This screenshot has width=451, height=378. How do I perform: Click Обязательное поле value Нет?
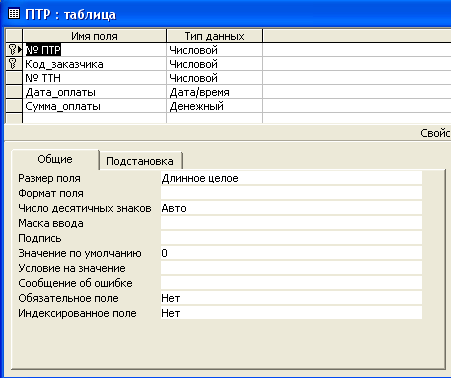[291, 298]
